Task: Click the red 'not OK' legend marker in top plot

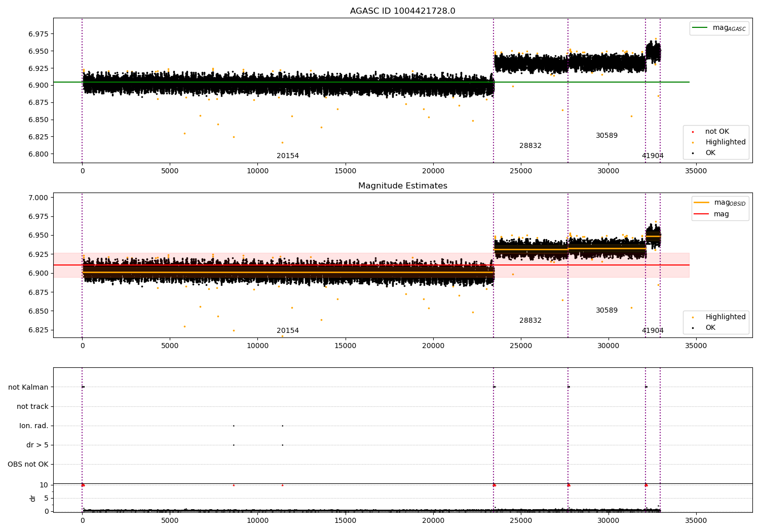Action: click(693, 132)
